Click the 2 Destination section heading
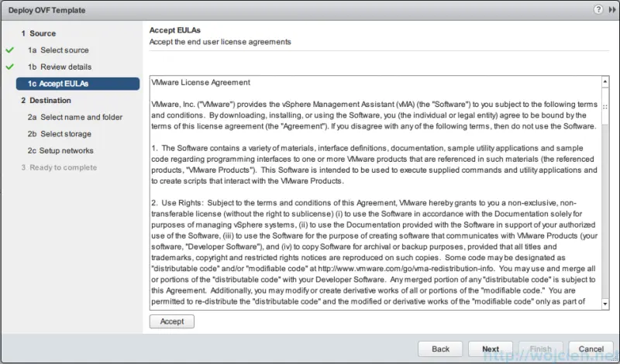The height and width of the screenshot is (364, 620). pos(46,101)
